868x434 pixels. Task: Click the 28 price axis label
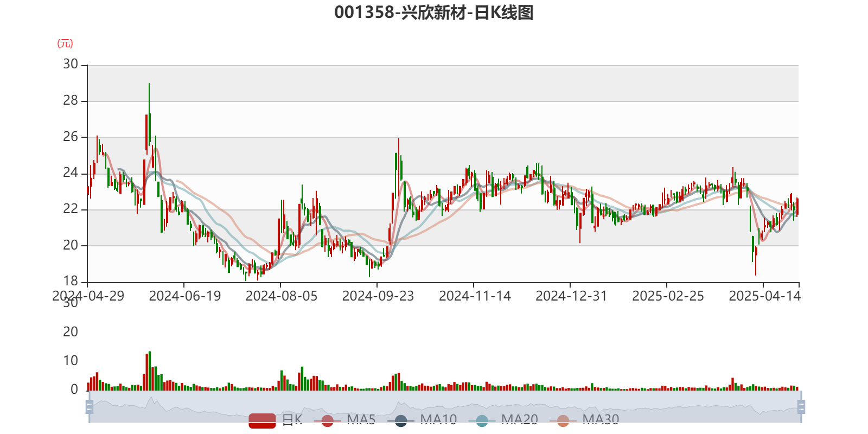[x=71, y=101]
